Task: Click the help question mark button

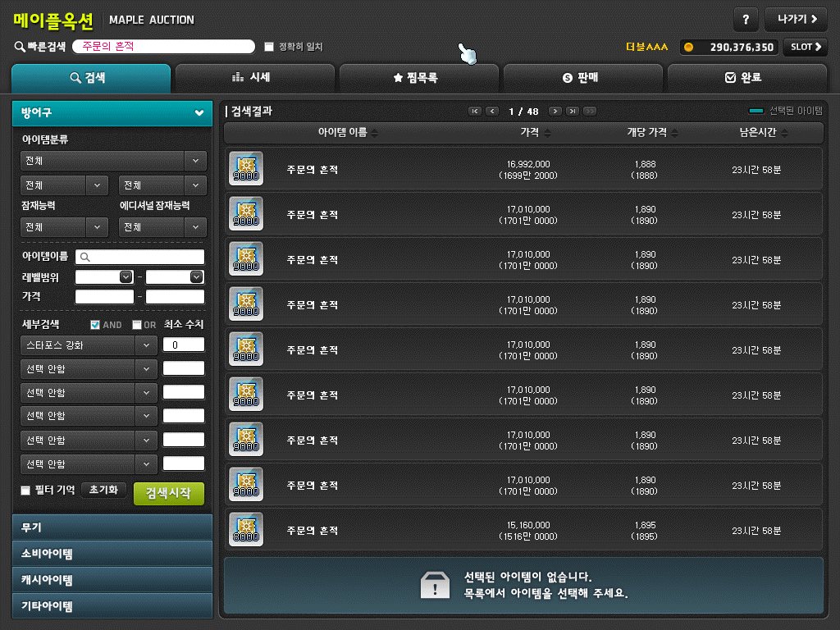Action: (x=746, y=20)
